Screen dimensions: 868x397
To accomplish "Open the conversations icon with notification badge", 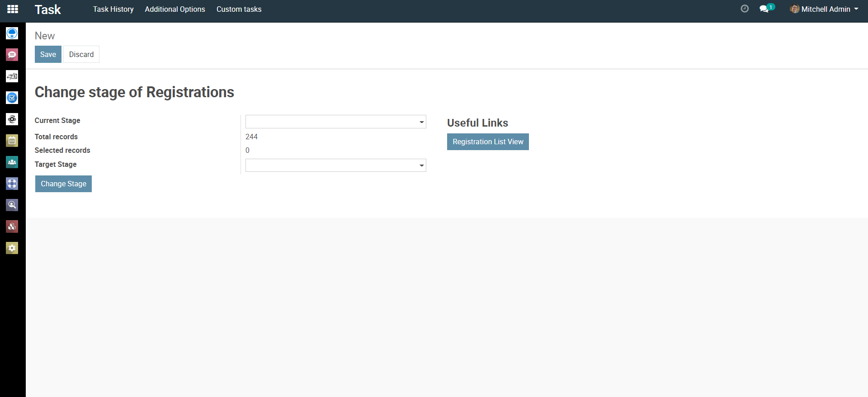I will 764,9.
